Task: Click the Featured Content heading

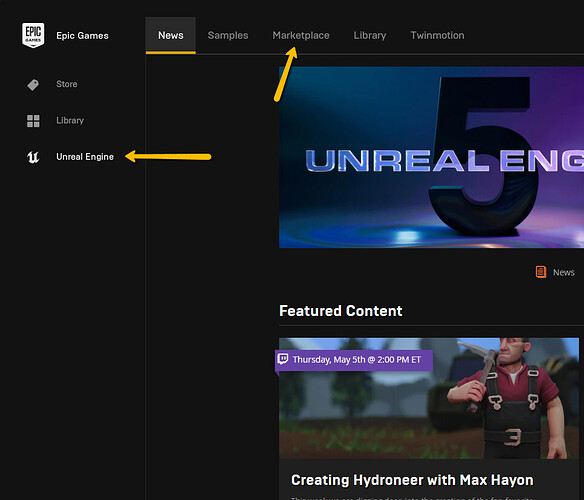Action: tap(341, 311)
